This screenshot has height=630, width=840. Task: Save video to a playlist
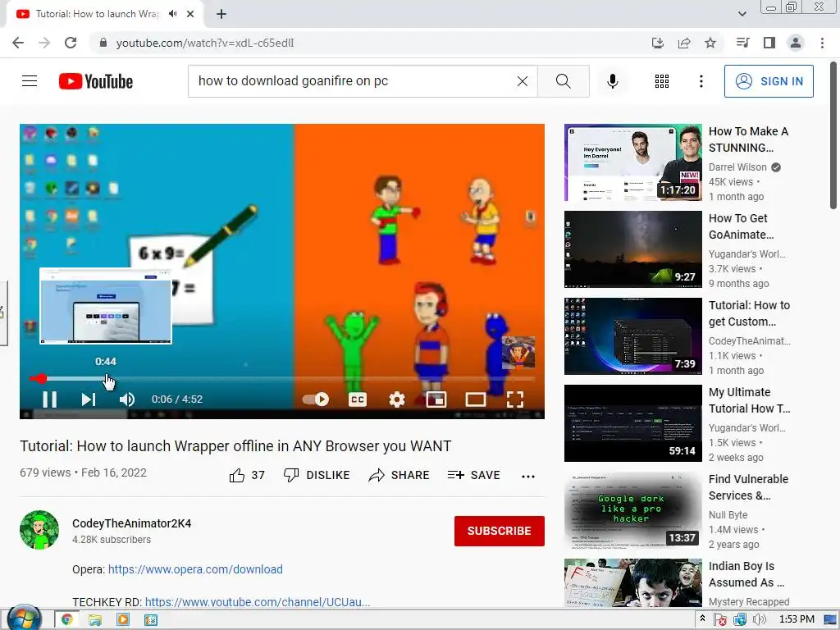[x=473, y=475]
